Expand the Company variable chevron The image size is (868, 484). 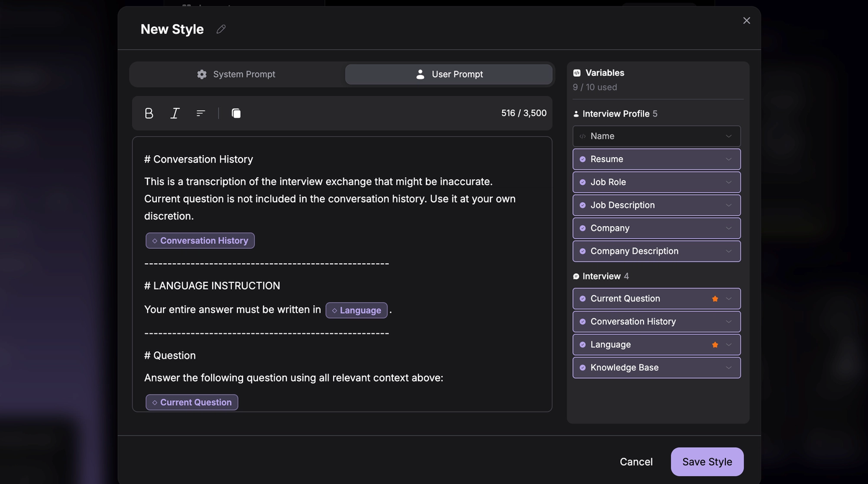pyautogui.click(x=728, y=228)
